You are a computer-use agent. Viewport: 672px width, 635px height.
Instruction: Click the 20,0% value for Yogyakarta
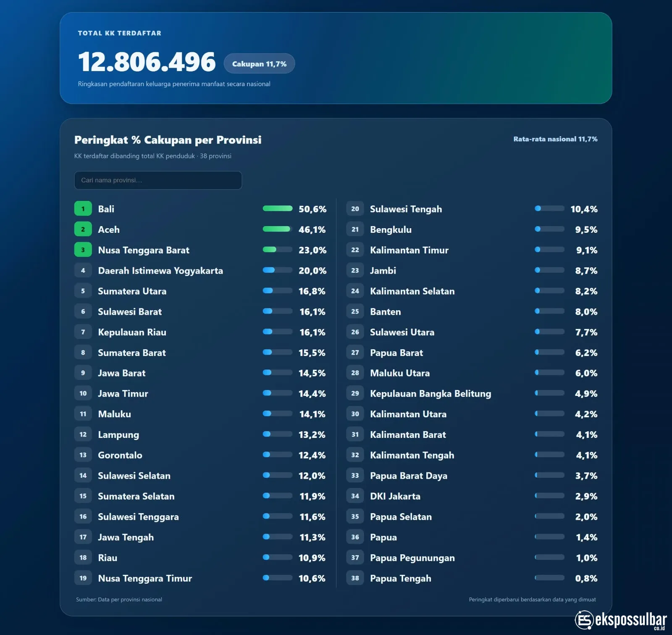[x=312, y=271]
